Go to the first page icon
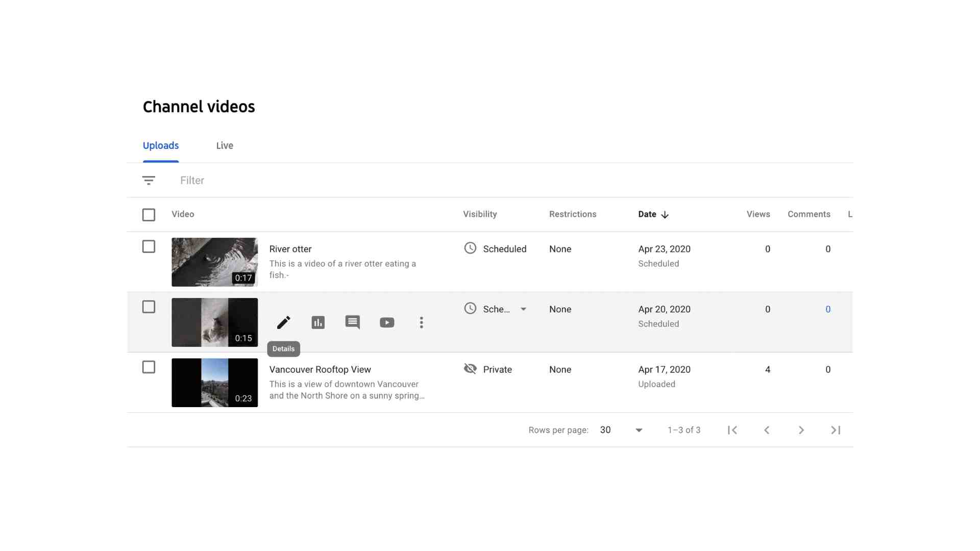 pos(732,430)
